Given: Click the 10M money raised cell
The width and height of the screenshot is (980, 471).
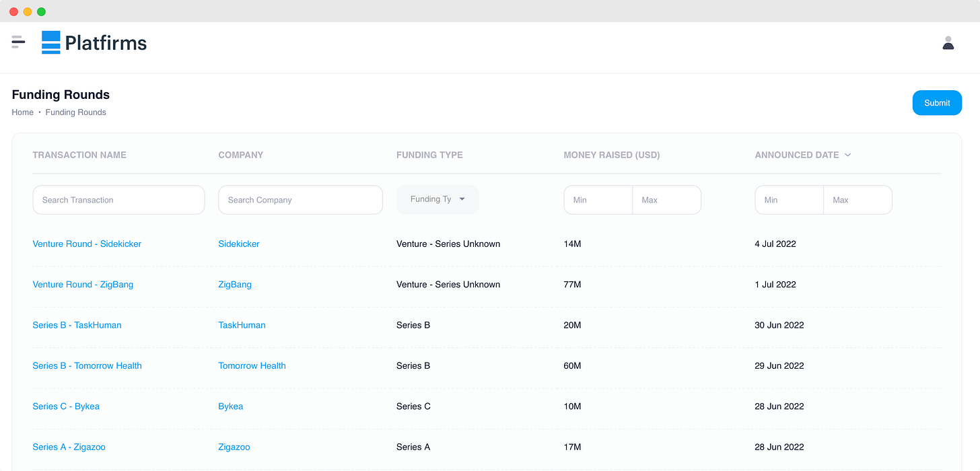Looking at the screenshot, I should pyautogui.click(x=572, y=406).
